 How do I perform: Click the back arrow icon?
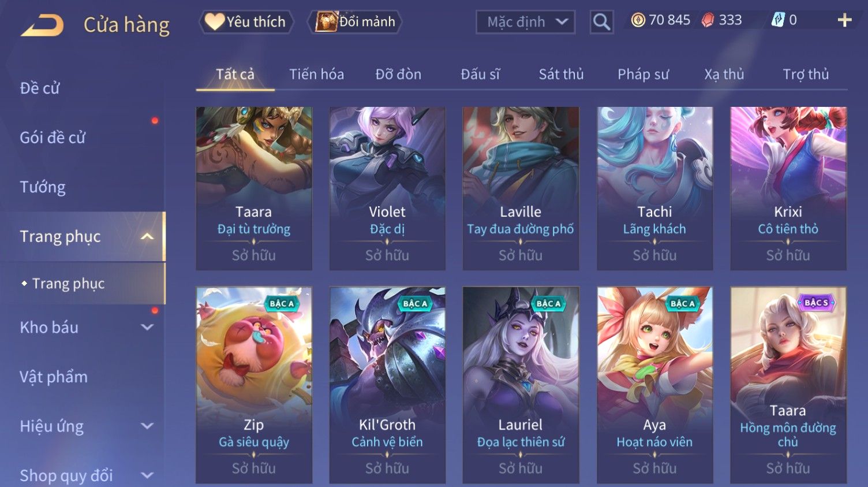[x=42, y=26]
